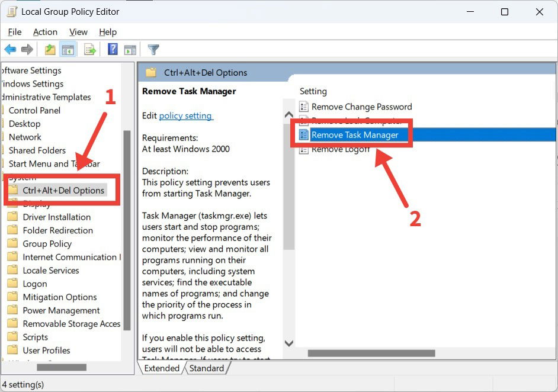Select the Shared Folders tree node
558x392 pixels.
[37, 150]
